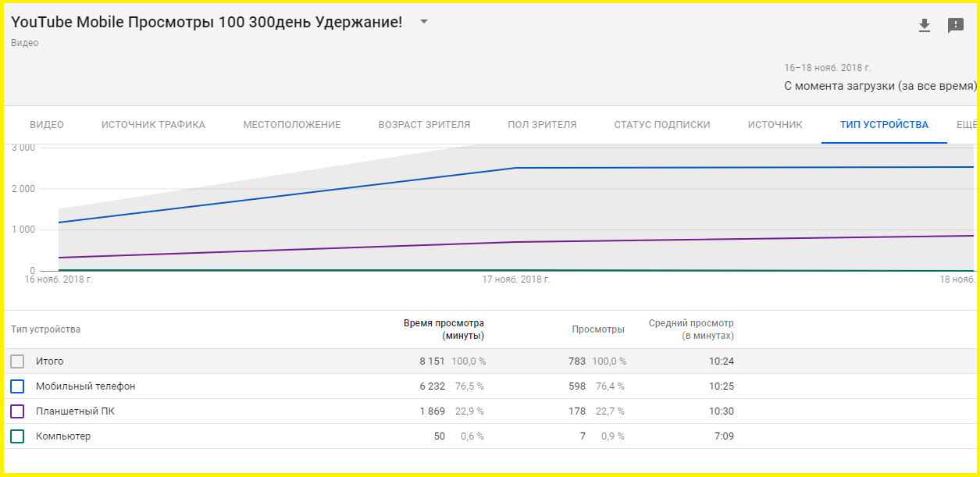Click the mobile watch time value 6 232
Image resolution: width=980 pixels, height=477 pixels.
[x=433, y=386]
